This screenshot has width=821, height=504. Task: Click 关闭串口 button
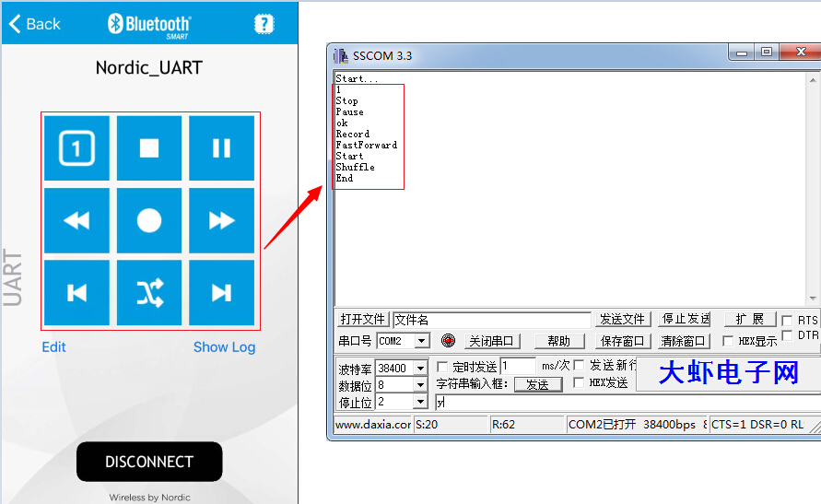click(491, 341)
